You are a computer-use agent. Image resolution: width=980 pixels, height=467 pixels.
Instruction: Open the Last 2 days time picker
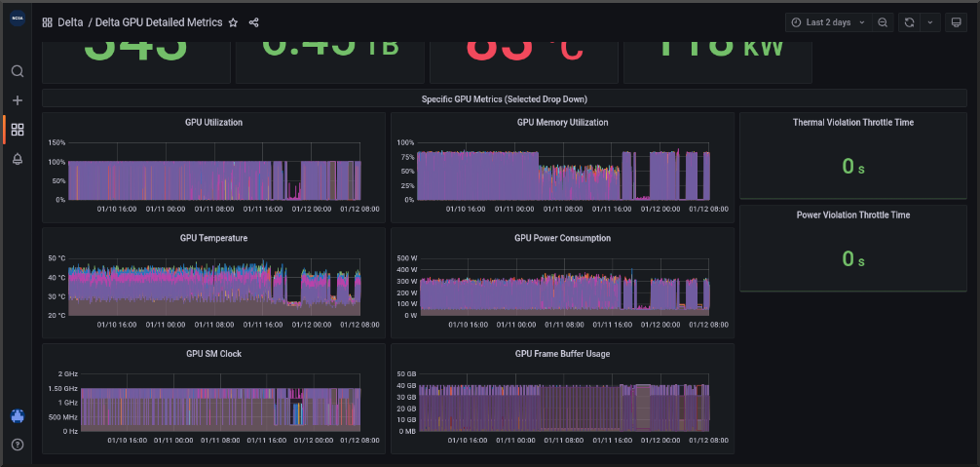[x=828, y=22]
